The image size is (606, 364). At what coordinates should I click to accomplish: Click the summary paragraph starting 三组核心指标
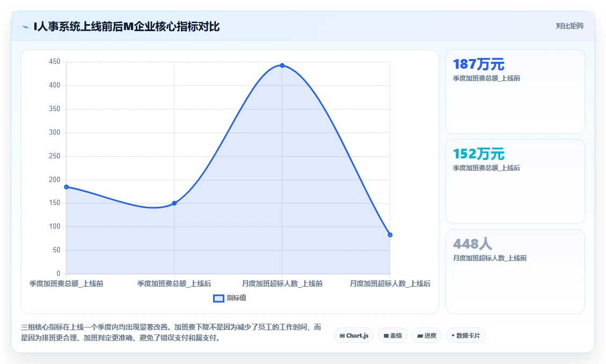[x=171, y=332]
